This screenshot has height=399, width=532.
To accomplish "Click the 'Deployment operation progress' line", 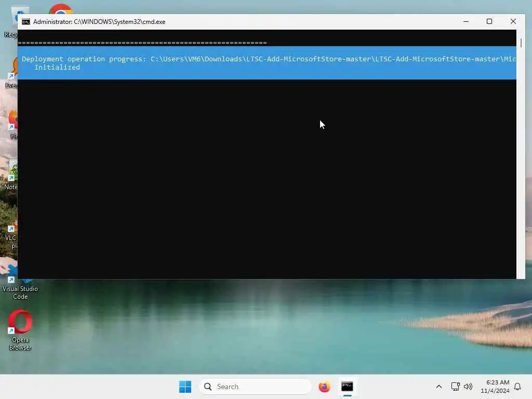I will coord(269,59).
